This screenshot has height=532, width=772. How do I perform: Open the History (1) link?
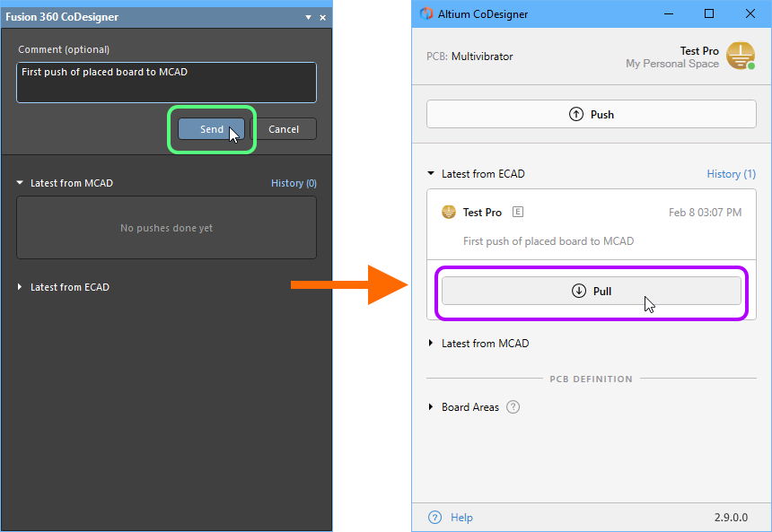click(x=731, y=174)
